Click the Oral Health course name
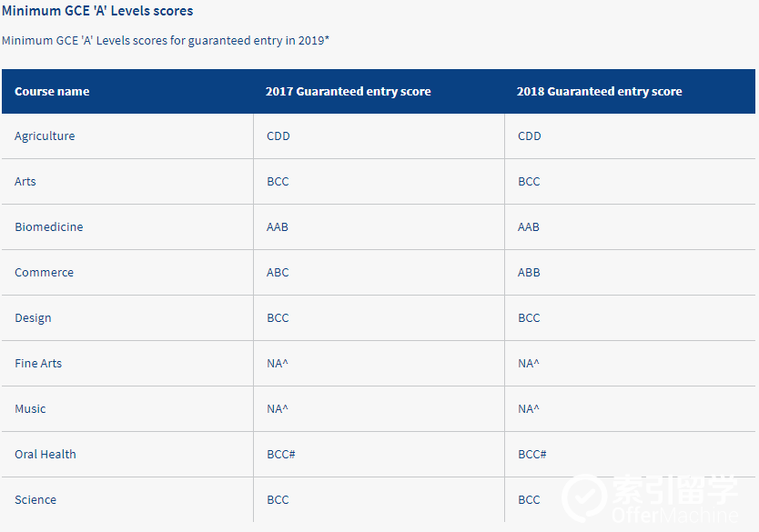Image resolution: width=759 pixels, height=532 pixels. pos(46,454)
